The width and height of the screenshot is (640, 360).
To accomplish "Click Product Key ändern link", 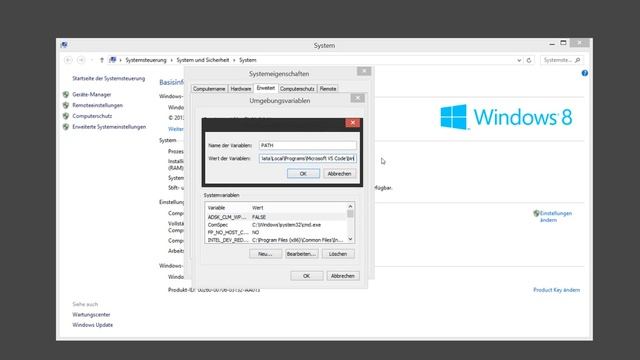I will [556, 290].
